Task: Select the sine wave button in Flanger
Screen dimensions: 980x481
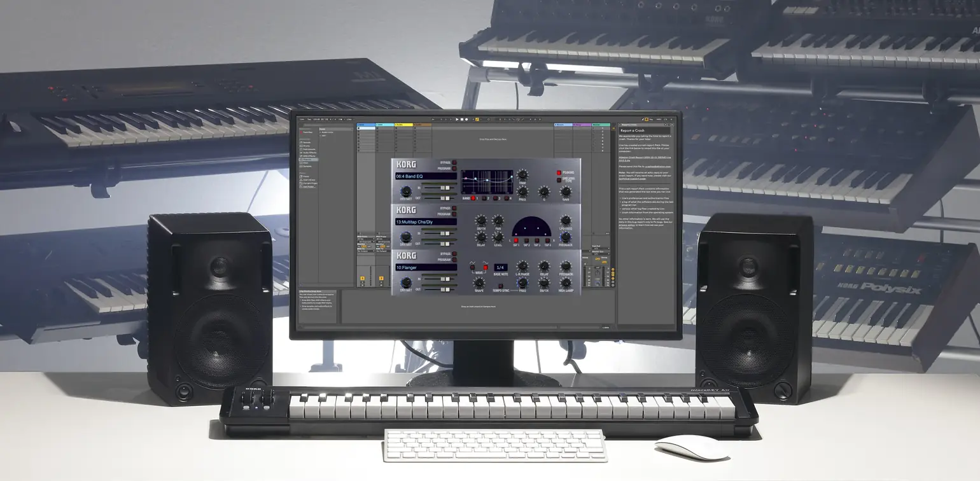Action: 485,268
